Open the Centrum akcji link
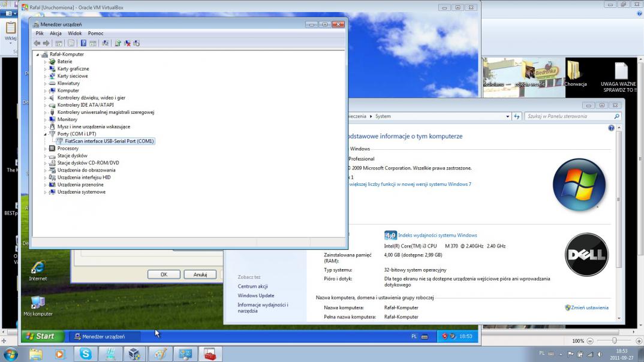 252,286
